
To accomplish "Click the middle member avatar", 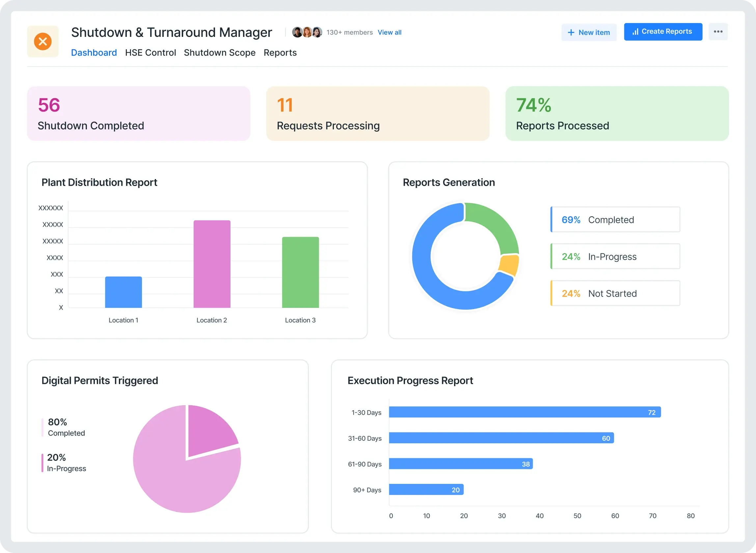I will pos(307,32).
